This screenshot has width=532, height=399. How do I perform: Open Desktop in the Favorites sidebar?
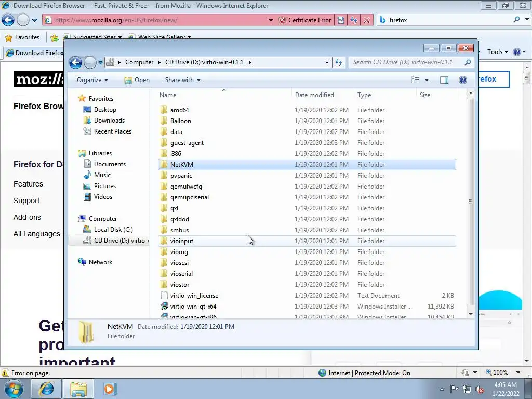tap(105, 110)
